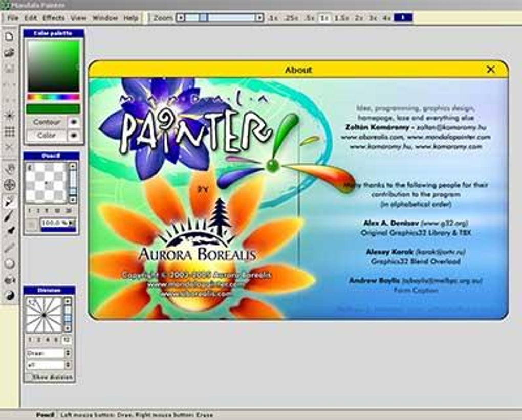This screenshot has width=522, height=420.
Task: Pick a shade in the green color square
Action: tap(54, 66)
